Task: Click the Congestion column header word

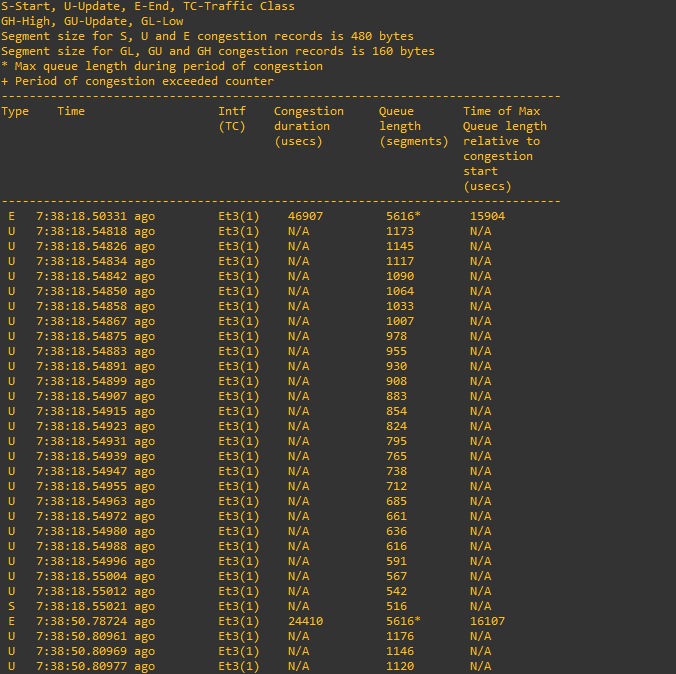Action: pos(309,111)
